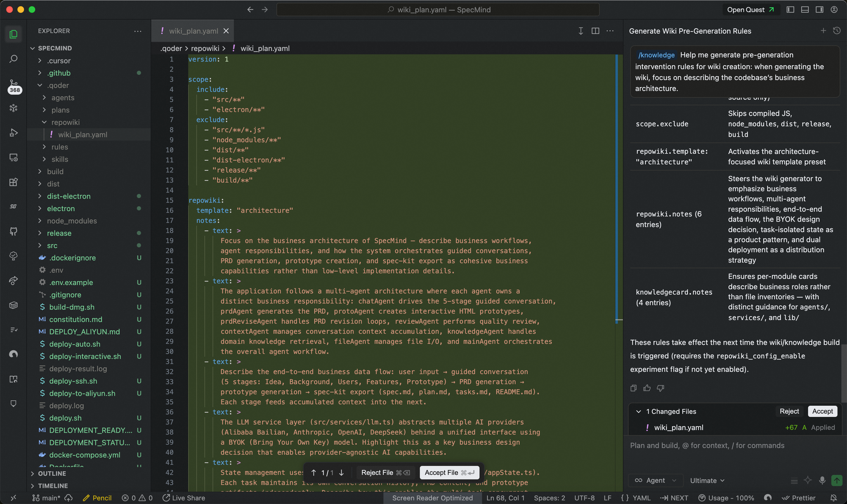Screen dimensions: 847x504
Task: Select YAML language mode in status bar
Action: click(x=641, y=498)
